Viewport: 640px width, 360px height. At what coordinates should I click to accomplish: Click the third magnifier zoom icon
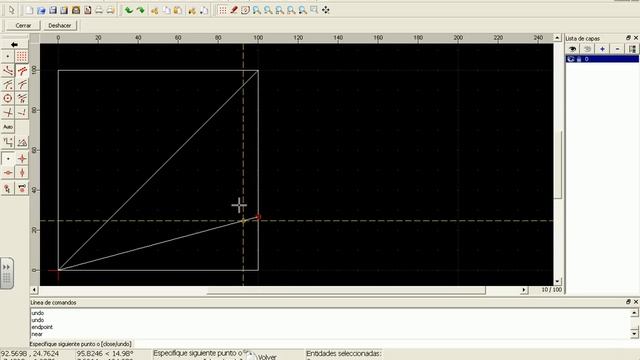pyautogui.click(x=280, y=10)
